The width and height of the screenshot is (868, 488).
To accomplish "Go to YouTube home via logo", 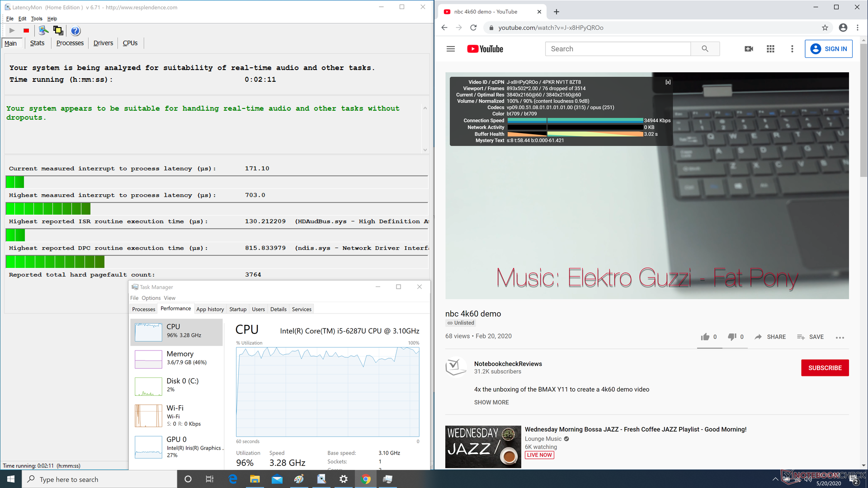I will 485,49.
